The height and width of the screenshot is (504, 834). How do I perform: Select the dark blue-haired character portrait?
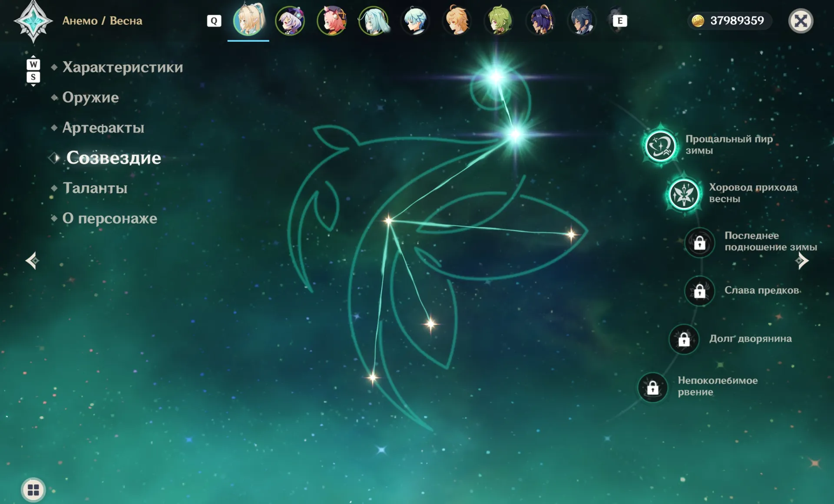[582, 20]
